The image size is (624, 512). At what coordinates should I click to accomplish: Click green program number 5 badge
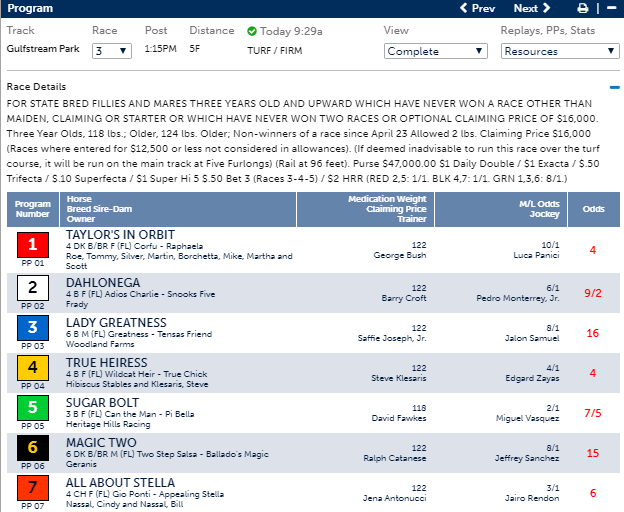tap(32, 408)
